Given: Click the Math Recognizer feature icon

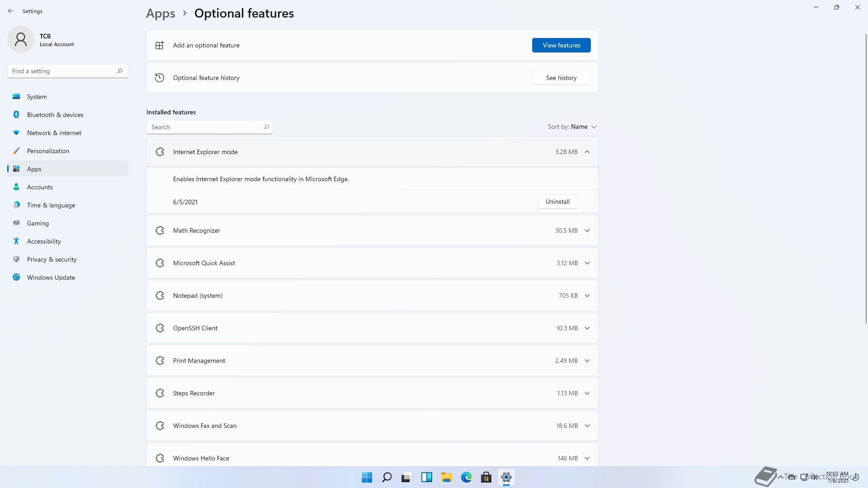Looking at the screenshot, I should 160,230.
